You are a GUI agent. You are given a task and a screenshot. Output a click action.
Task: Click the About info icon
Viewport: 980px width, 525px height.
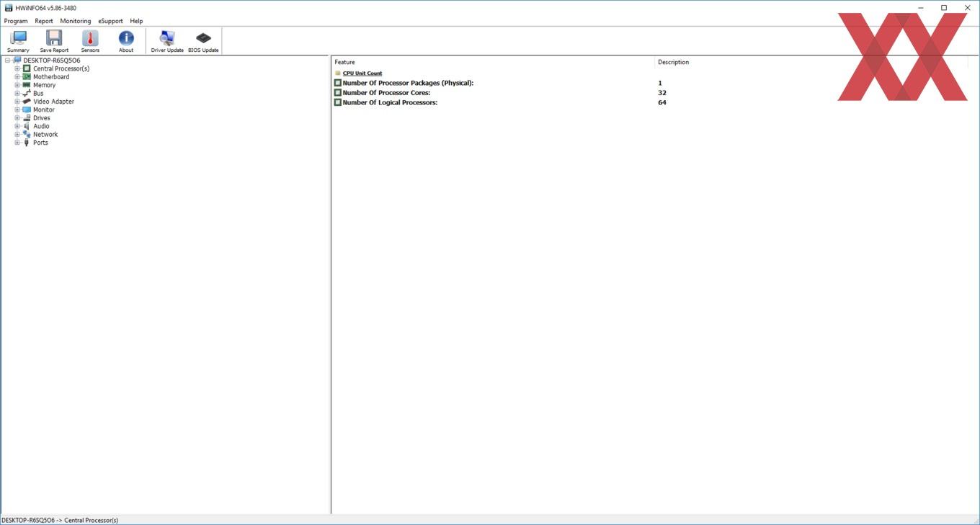click(x=126, y=38)
